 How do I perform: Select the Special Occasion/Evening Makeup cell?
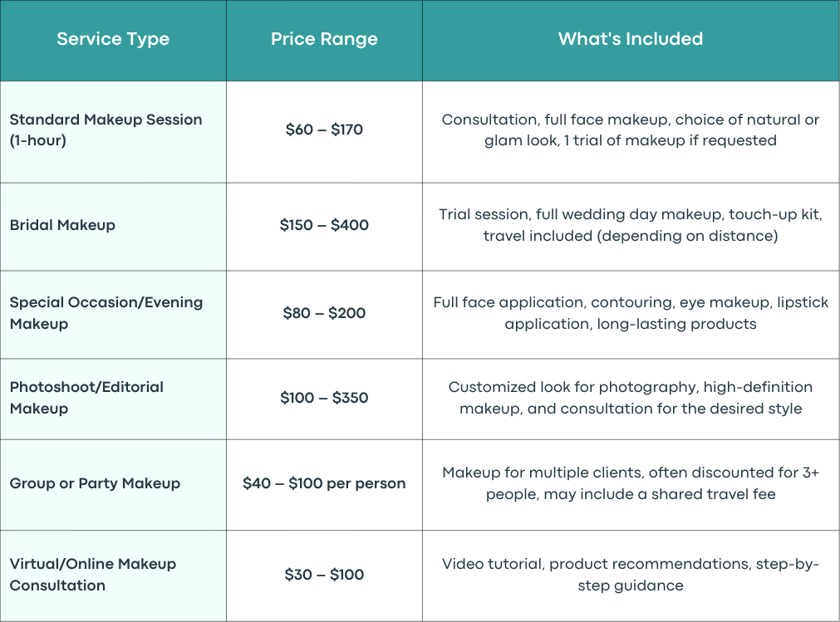tap(113, 314)
